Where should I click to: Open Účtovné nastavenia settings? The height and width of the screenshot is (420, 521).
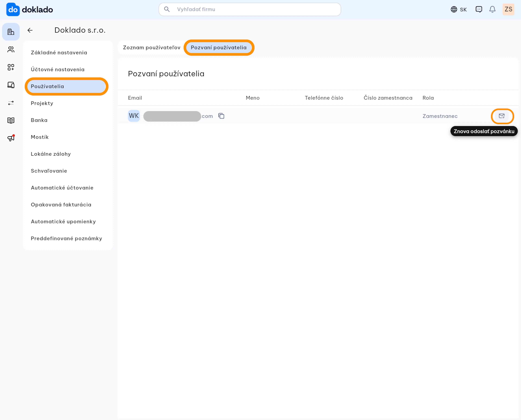68,69
